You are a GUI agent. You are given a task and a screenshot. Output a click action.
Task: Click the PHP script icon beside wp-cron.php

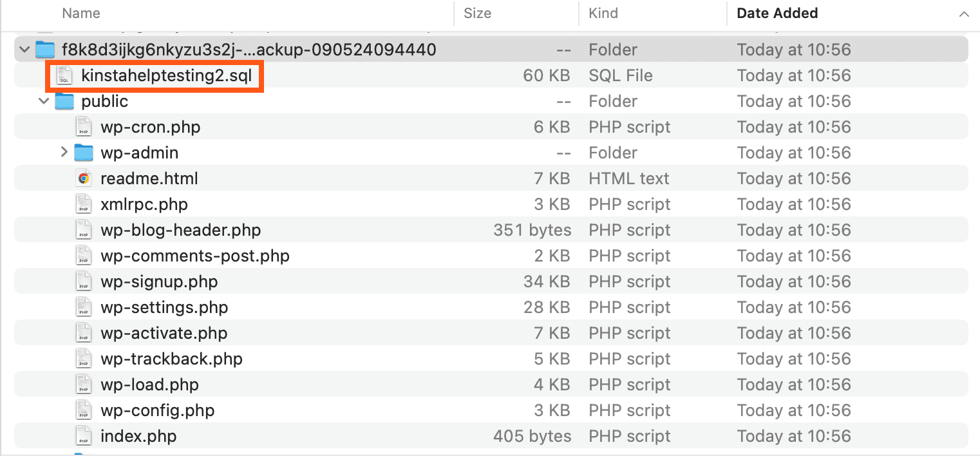(x=84, y=126)
